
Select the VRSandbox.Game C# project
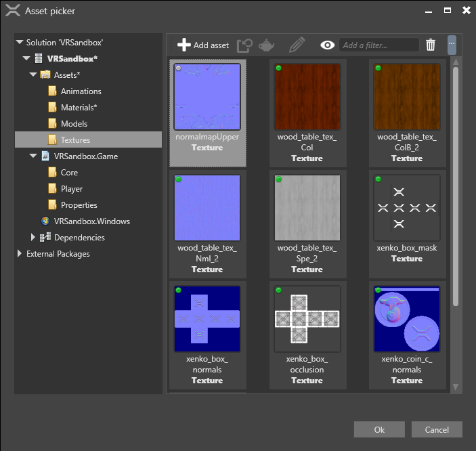[x=85, y=156]
